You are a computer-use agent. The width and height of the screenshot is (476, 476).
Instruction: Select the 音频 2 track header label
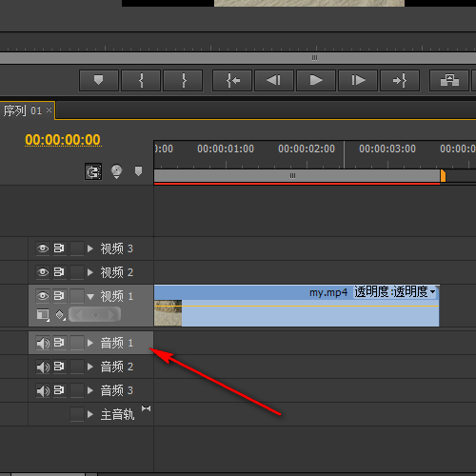pyautogui.click(x=116, y=367)
